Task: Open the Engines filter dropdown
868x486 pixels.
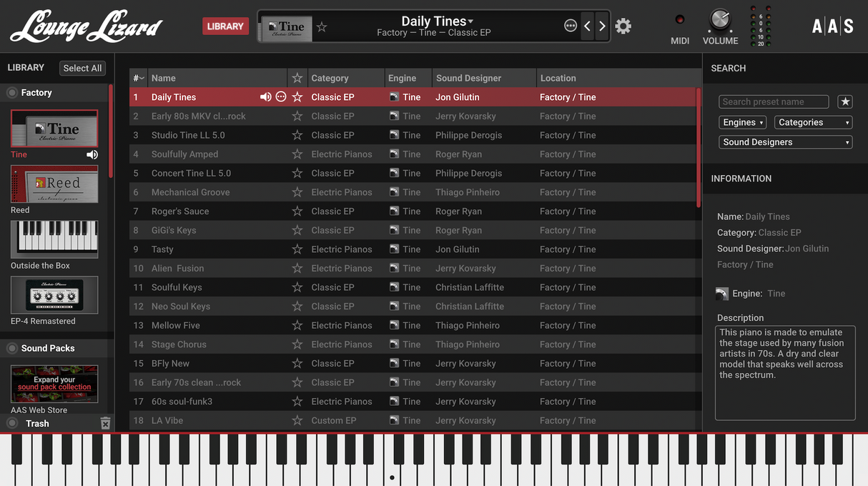Action: [742, 122]
